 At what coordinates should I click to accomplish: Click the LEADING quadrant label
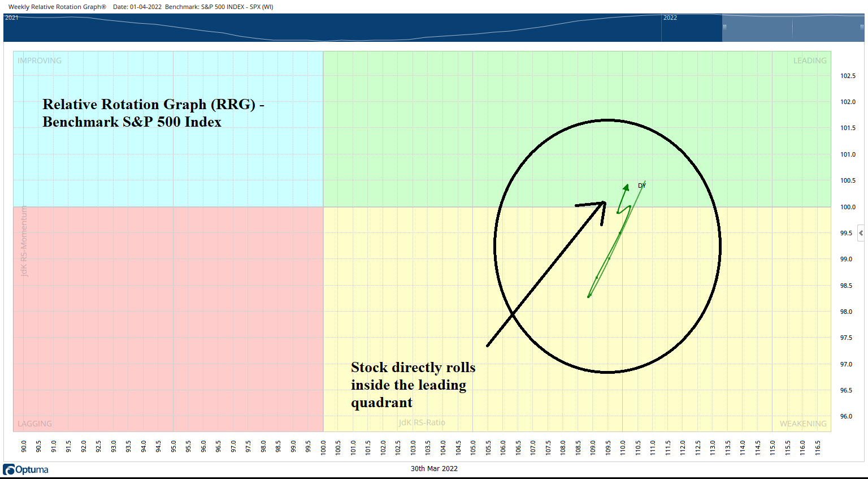click(809, 61)
